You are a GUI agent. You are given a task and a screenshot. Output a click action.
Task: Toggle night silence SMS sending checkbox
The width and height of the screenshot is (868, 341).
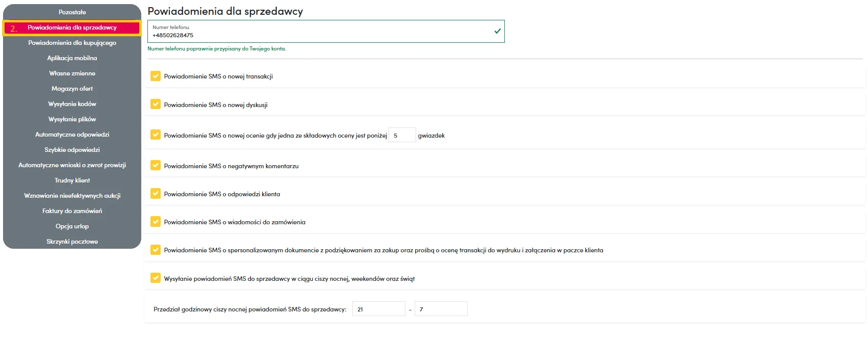[x=156, y=278]
